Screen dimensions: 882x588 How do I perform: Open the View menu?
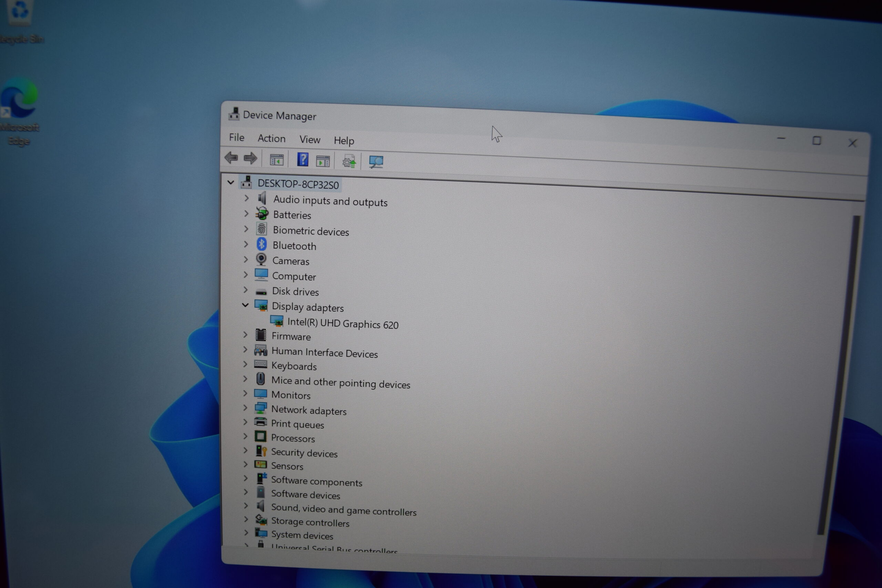tap(310, 140)
